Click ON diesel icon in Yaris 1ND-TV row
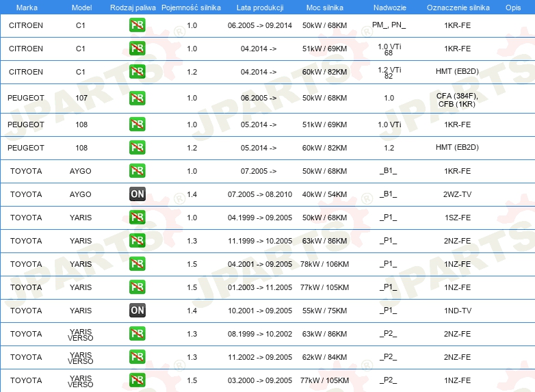 click(137, 311)
